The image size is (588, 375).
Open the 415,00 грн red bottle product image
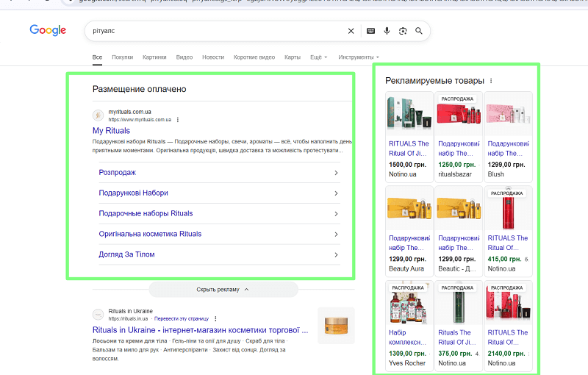508,209
